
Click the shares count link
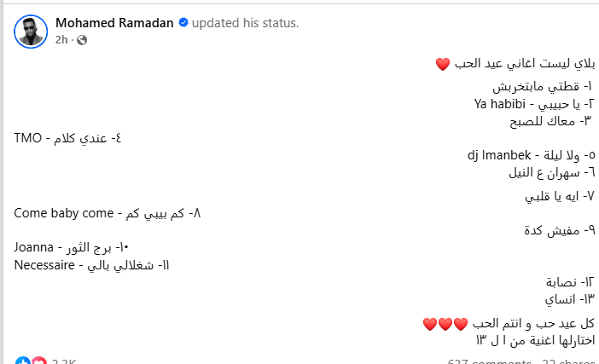point(568,361)
